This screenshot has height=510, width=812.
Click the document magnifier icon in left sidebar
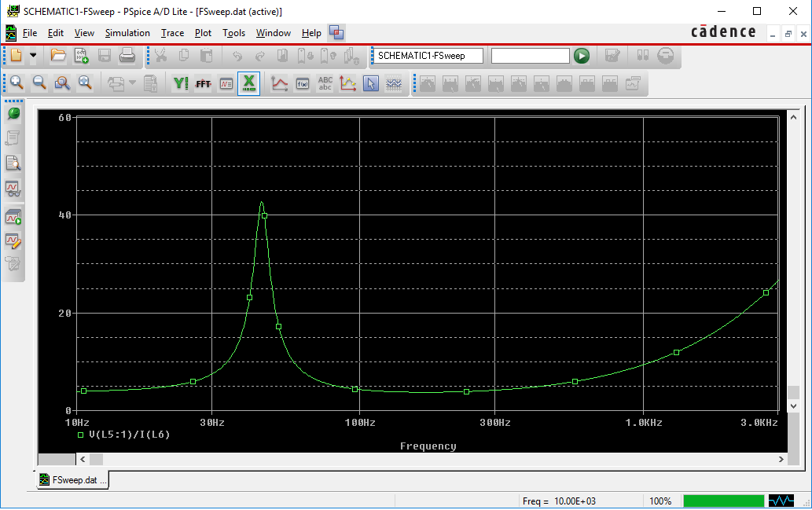13,163
